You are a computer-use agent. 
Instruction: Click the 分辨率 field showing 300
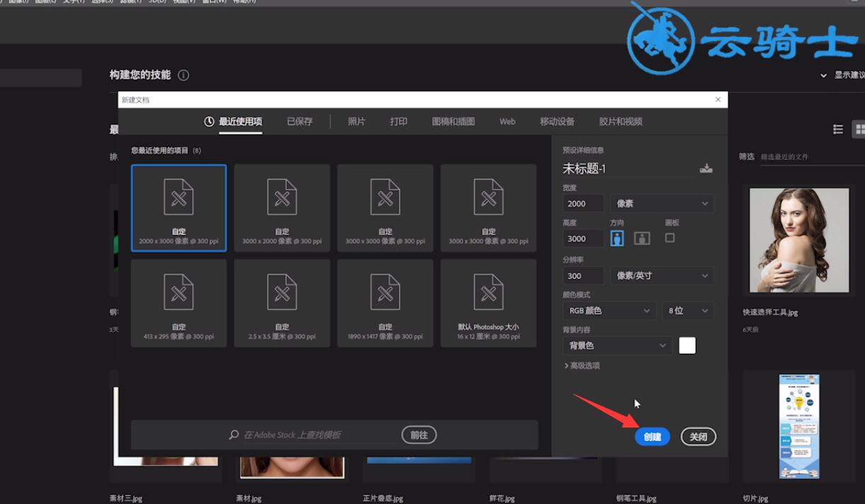(x=583, y=275)
